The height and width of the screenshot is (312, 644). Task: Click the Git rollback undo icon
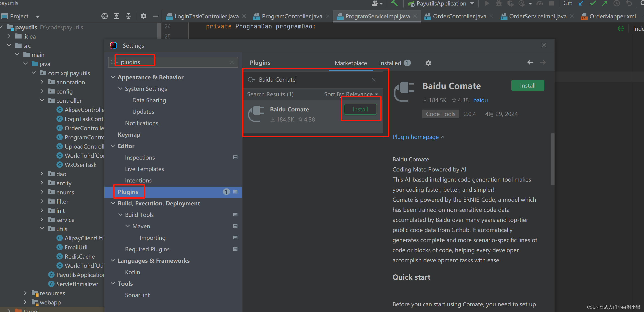[x=629, y=3]
